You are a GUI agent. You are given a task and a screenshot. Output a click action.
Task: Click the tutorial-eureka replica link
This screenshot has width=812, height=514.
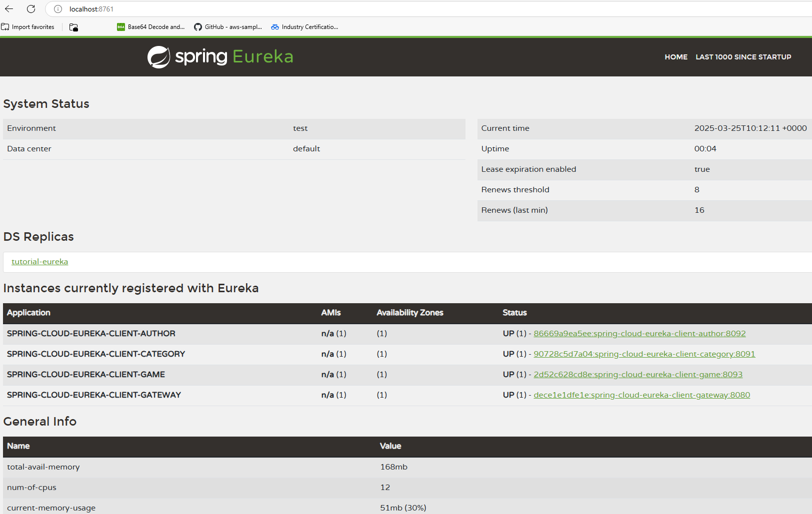point(40,262)
